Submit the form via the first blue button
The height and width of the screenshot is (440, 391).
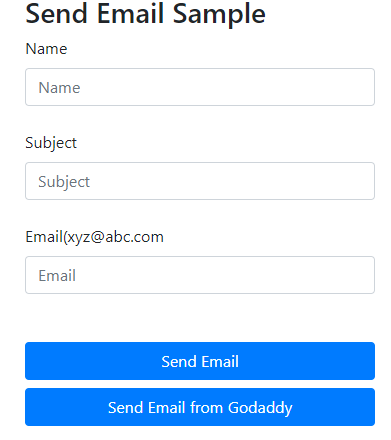(x=200, y=361)
